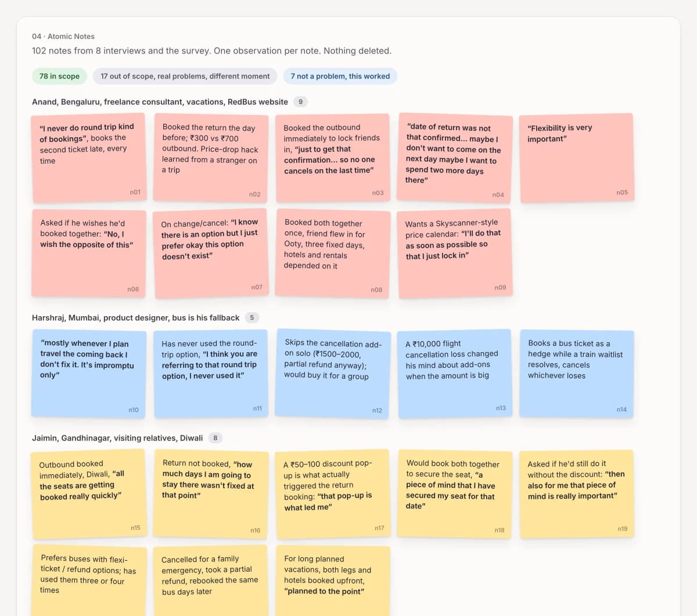Click the '78 in scope' green tag

pos(59,76)
